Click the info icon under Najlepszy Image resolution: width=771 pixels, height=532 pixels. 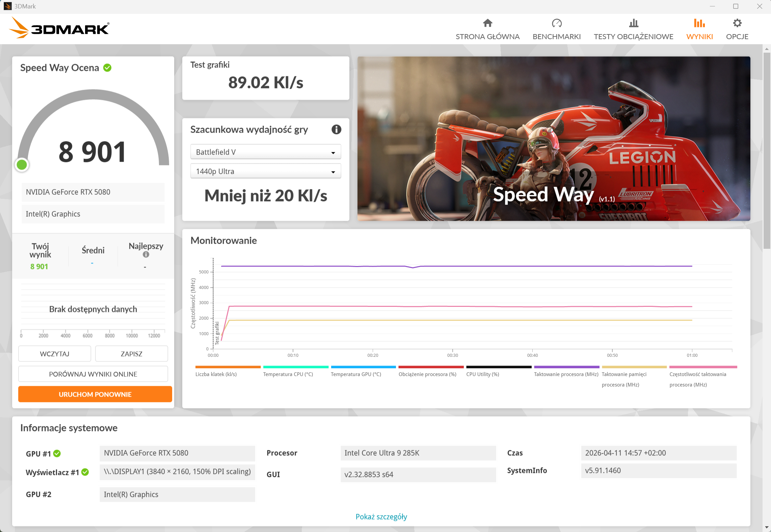pyautogui.click(x=146, y=255)
